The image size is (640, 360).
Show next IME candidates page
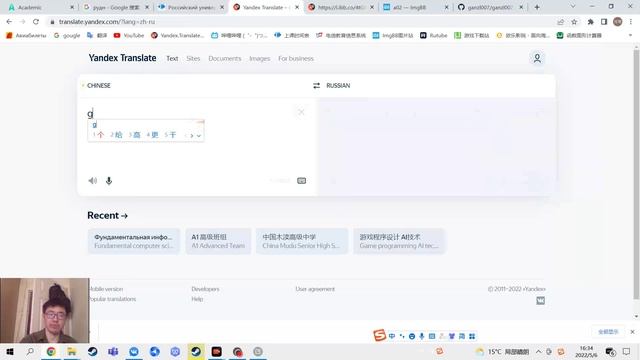[192, 136]
